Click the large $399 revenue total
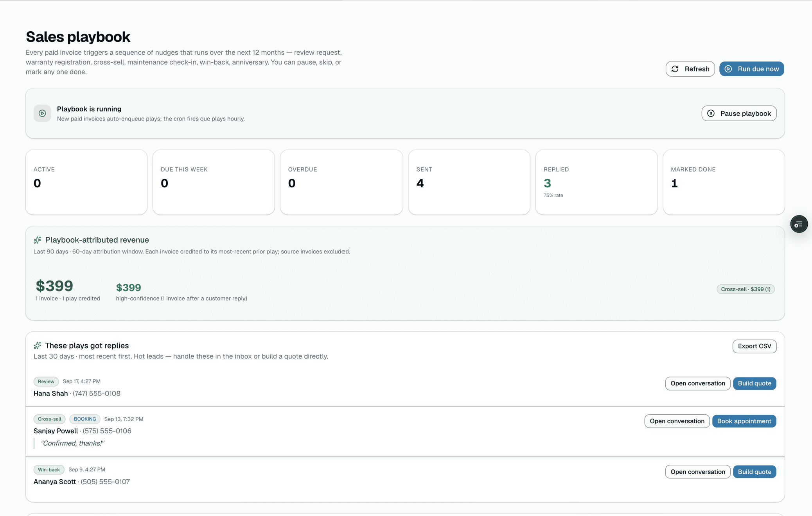812x516 pixels. pyautogui.click(x=54, y=286)
